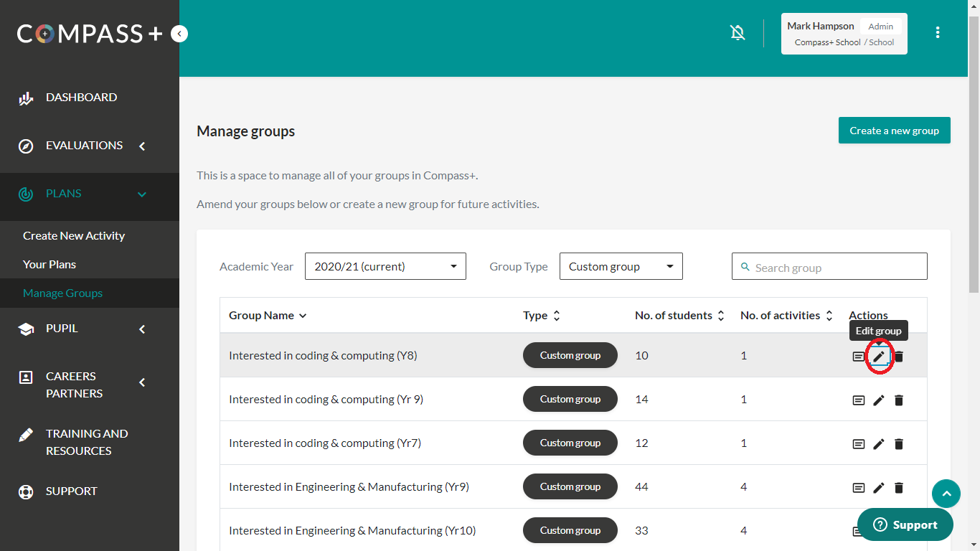Click Custom group badge for Engineering (Yr9)
This screenshot has height=551, width=980.
pos(570,487)
